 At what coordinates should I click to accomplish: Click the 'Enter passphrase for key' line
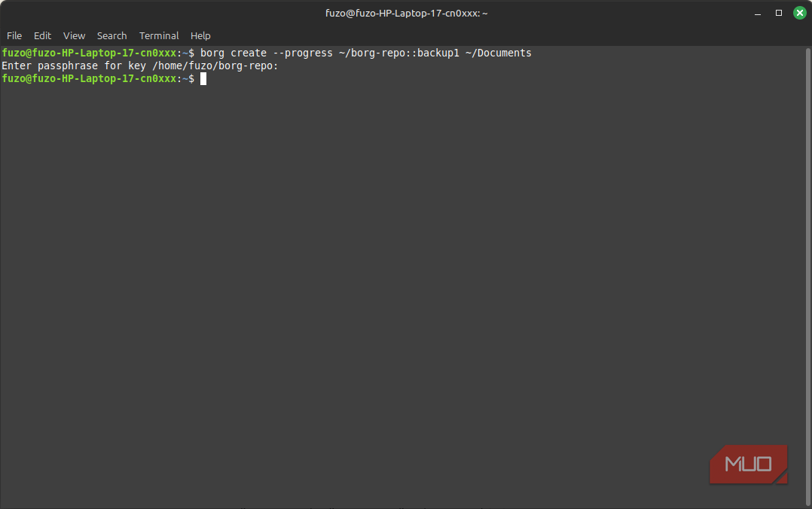click(140, 66)
